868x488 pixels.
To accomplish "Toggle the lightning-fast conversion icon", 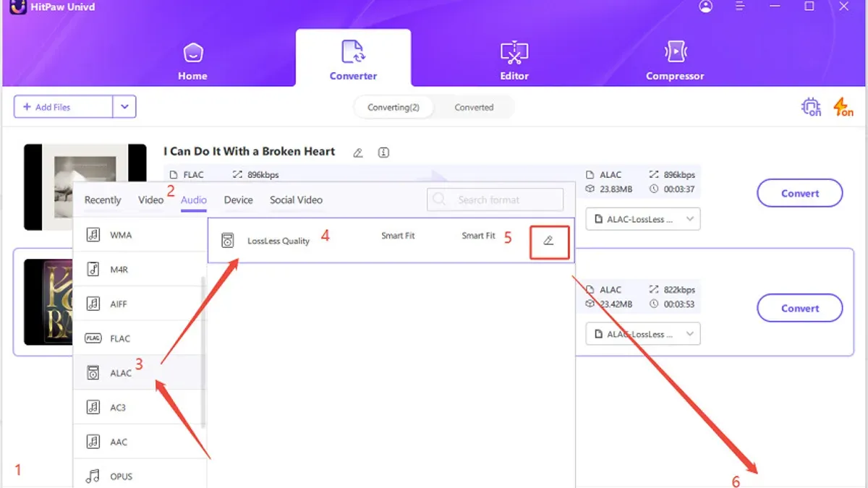I will point(843,107).
